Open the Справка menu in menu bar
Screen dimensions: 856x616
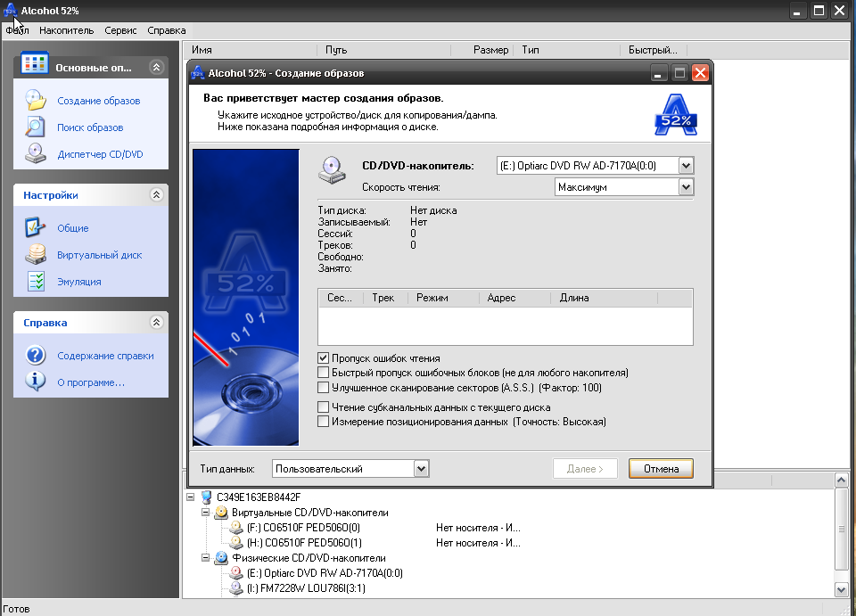pos(167,30)
